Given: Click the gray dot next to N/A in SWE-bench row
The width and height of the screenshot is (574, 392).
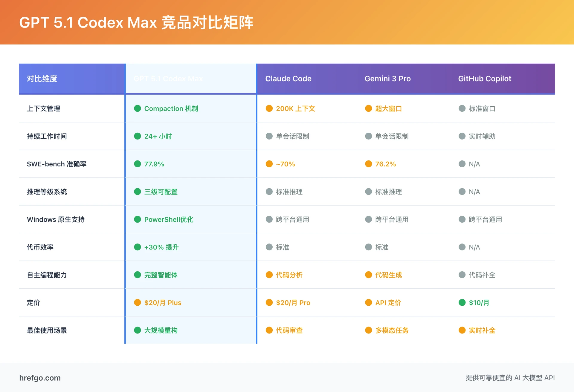Looking at the screenshot, I should click(462, 164).
